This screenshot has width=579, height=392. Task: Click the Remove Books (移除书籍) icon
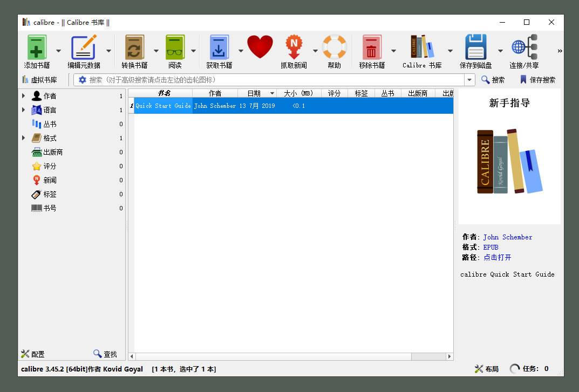click(x=372, y=47)
